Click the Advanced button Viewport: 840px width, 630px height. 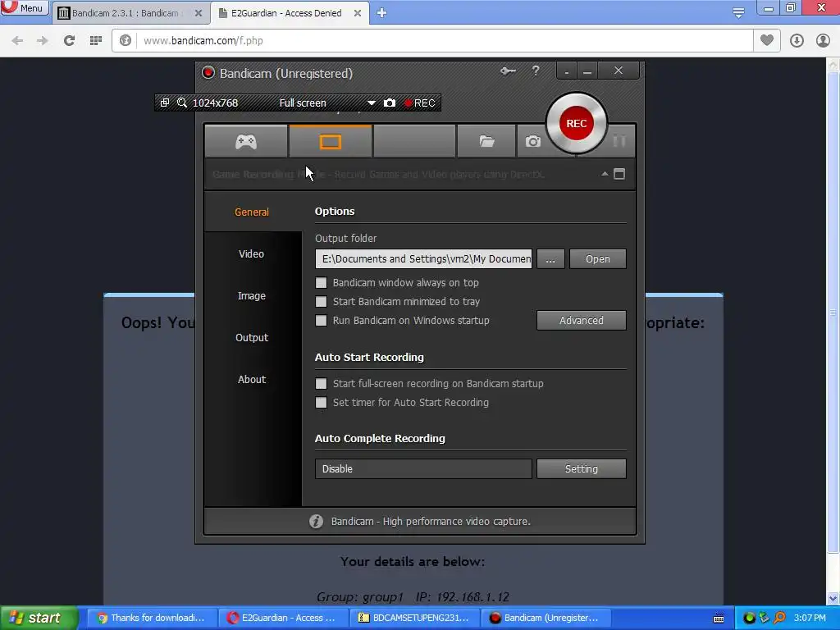click(x=582, y=321)
